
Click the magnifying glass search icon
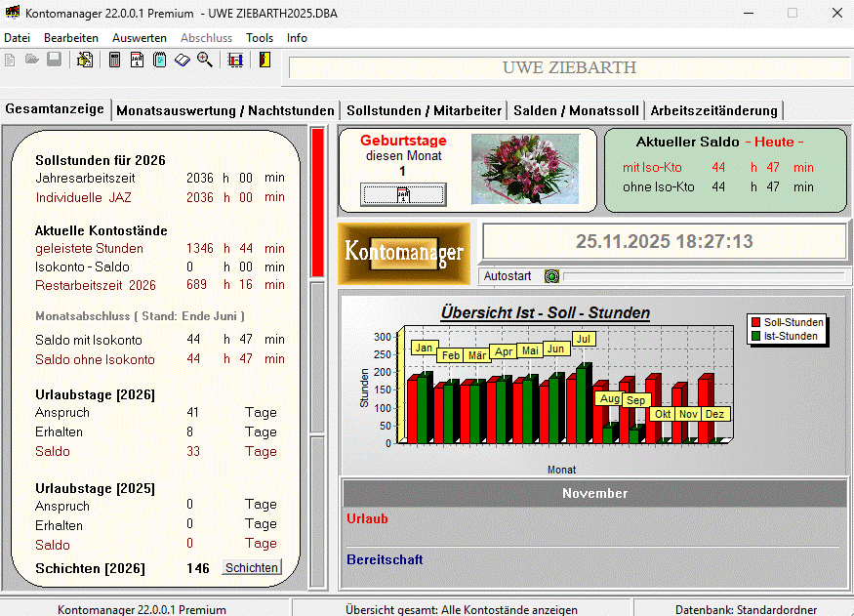(205, 61)
